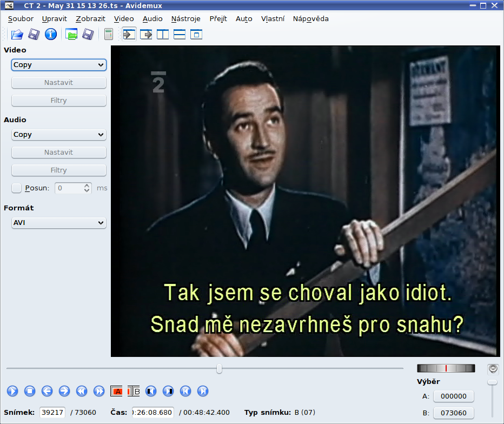Click the vertical volume slider handle
The height and width of the screenshot is (424, 504).
[492, 382]
